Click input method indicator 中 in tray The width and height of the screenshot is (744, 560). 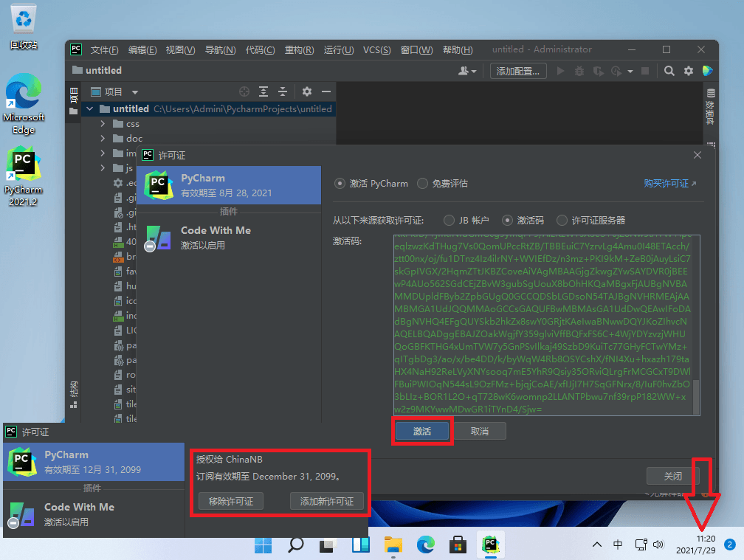618,545
